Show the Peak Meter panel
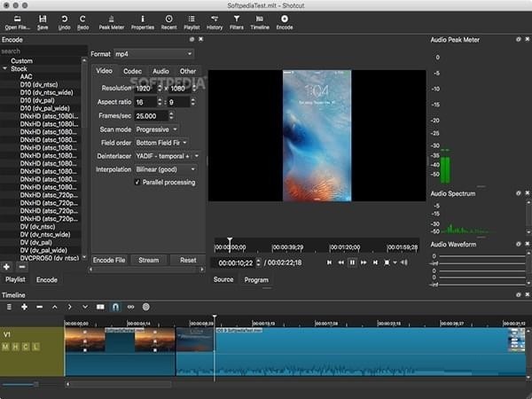Viewport: 532px width, 399px height. pyautogui.click(x=112, y=23)
